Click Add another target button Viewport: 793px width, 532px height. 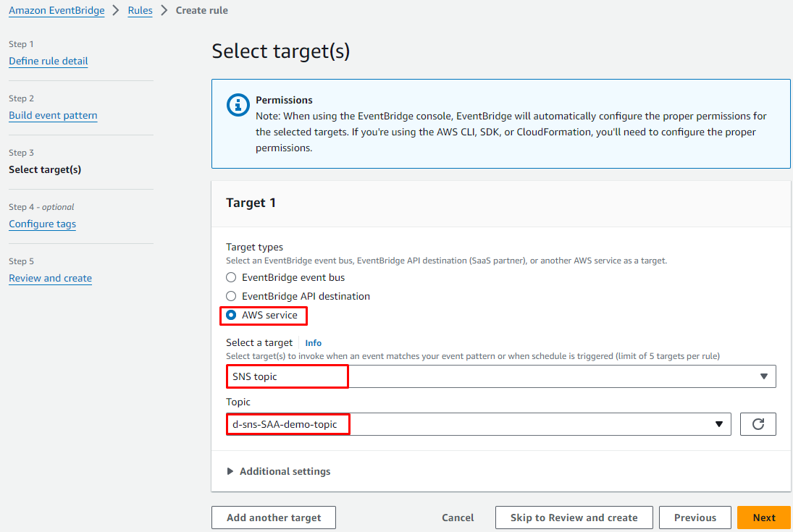pos(273,518)
